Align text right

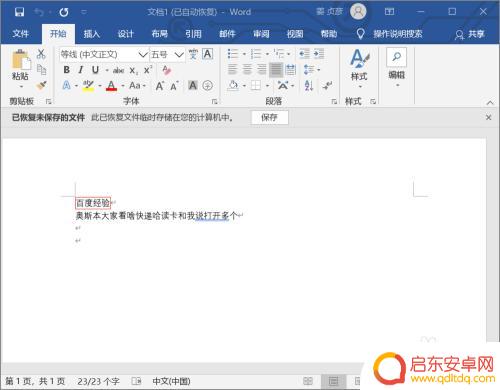tap(262, 70)
